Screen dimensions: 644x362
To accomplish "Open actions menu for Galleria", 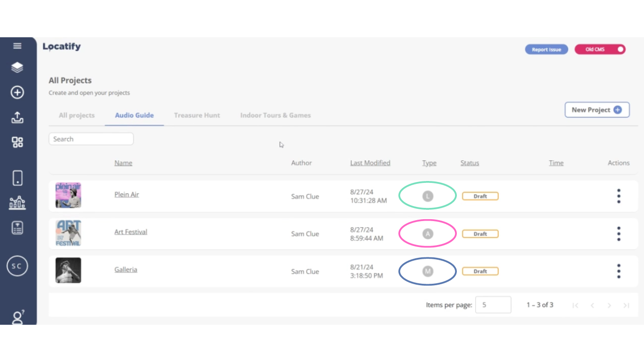I will pyautogui.click(x=619, y=271).
